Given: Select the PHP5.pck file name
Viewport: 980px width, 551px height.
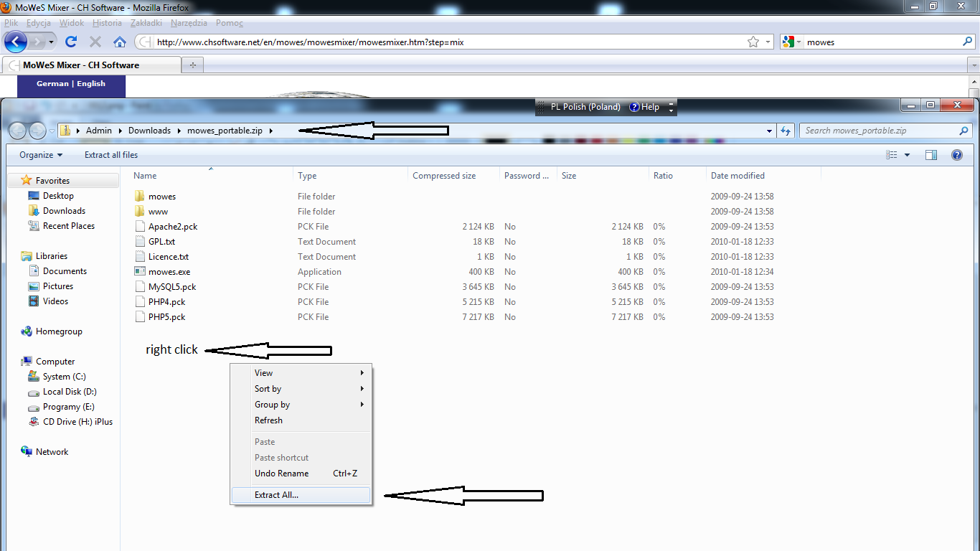Looking at the screenshot, I should pyautogui.click(x=167, y=317).
